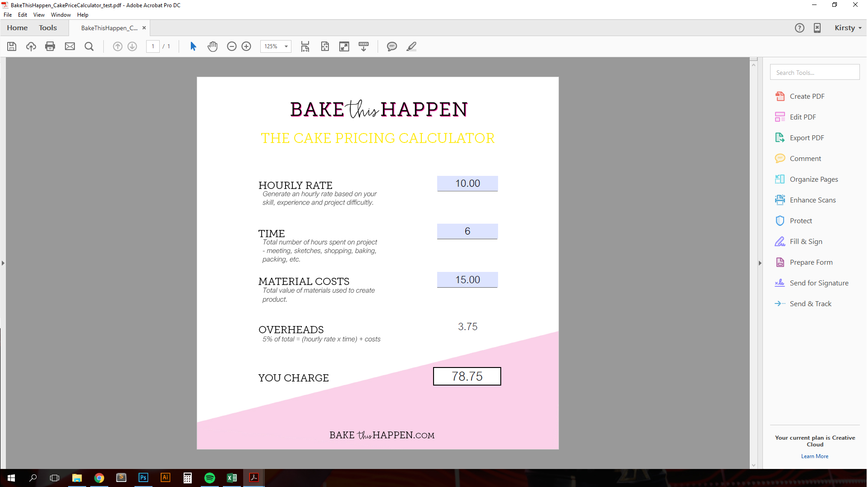The image size is (868, 487).
Task: Open the Window menu
Action: 61,15
